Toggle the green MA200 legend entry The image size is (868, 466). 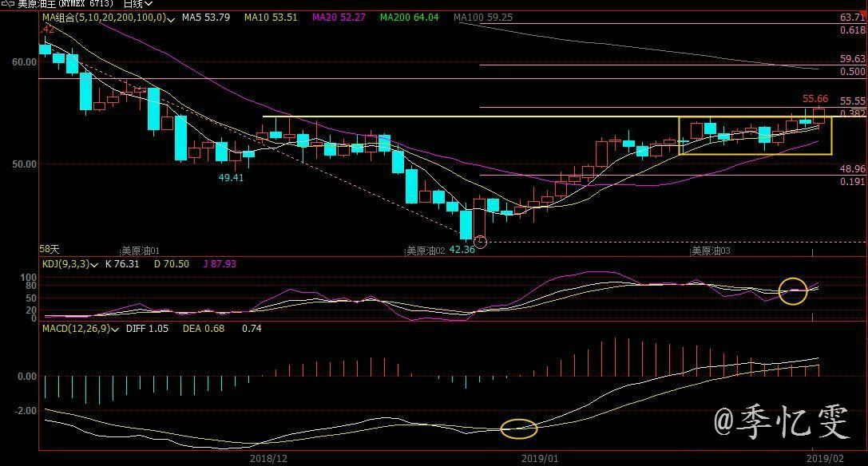(x=409, y=17)
